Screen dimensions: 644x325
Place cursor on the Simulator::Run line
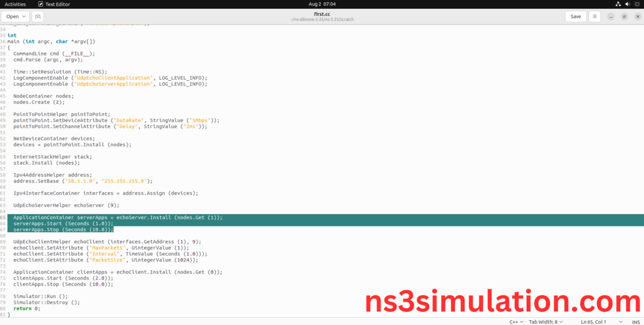click(41, 296)
